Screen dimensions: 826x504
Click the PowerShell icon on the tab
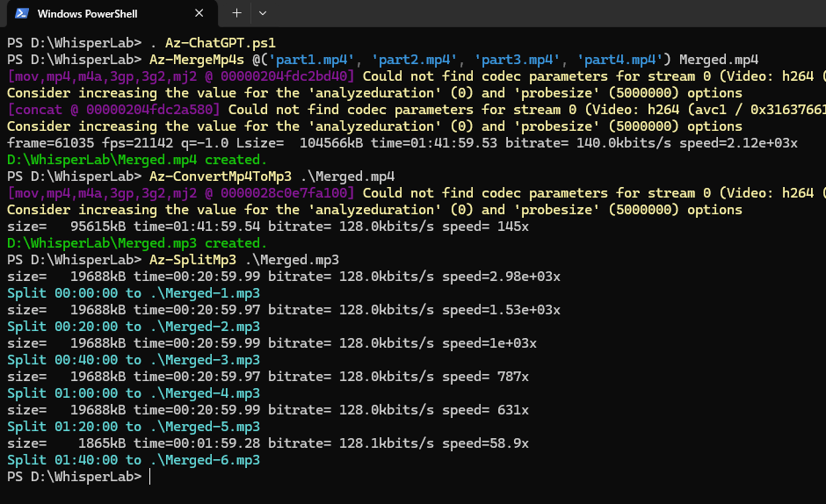pos(21,14)
